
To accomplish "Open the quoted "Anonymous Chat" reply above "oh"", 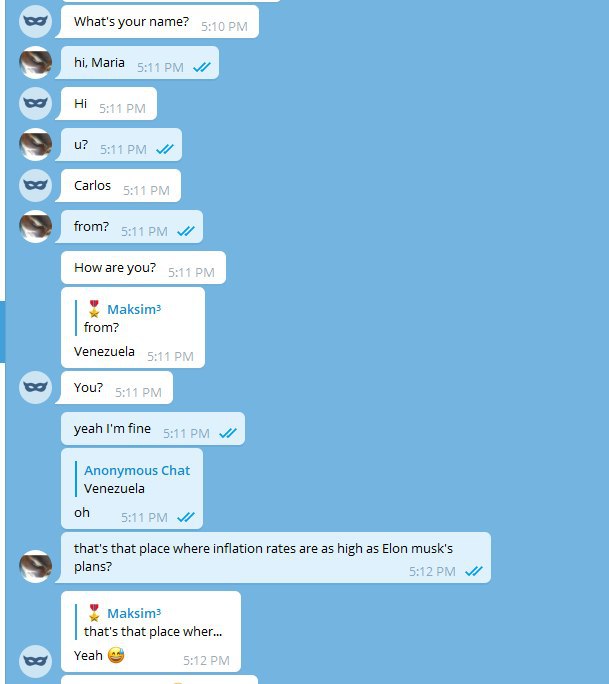I will point(133,479).
